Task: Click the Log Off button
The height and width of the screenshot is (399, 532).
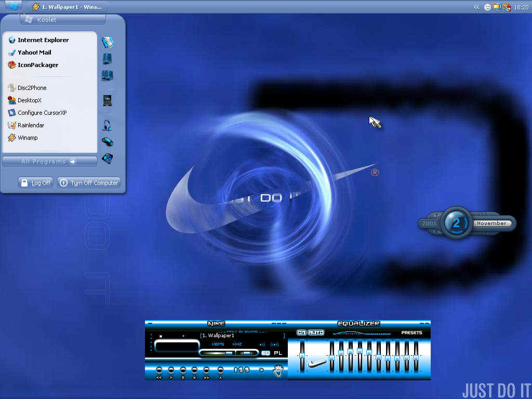Action: click(x=36, y=183)
